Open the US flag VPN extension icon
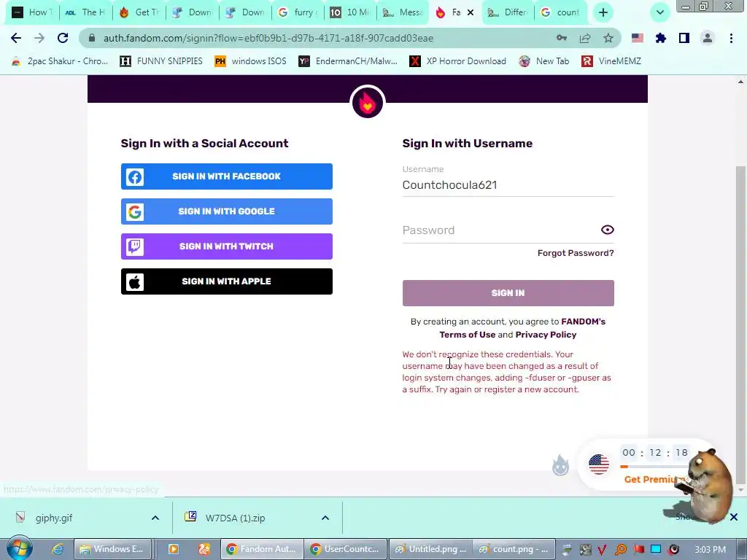 tap(638, 38)
